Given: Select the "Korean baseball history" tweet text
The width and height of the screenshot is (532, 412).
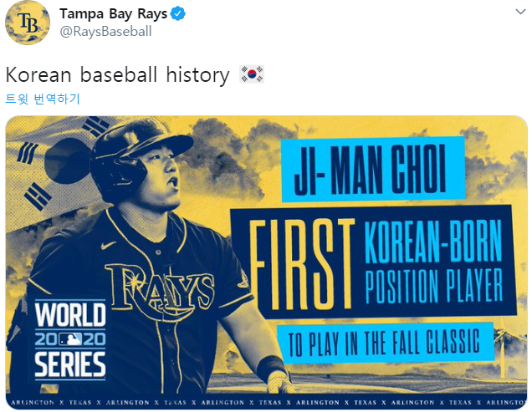Looking at the screenshot, I should click(x=117, y=75).
